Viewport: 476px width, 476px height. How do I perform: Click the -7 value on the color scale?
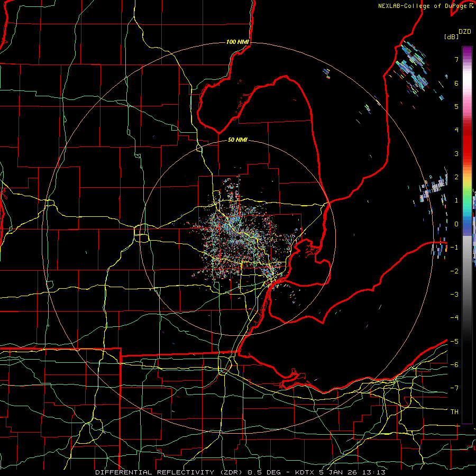(x=454, y=388)
